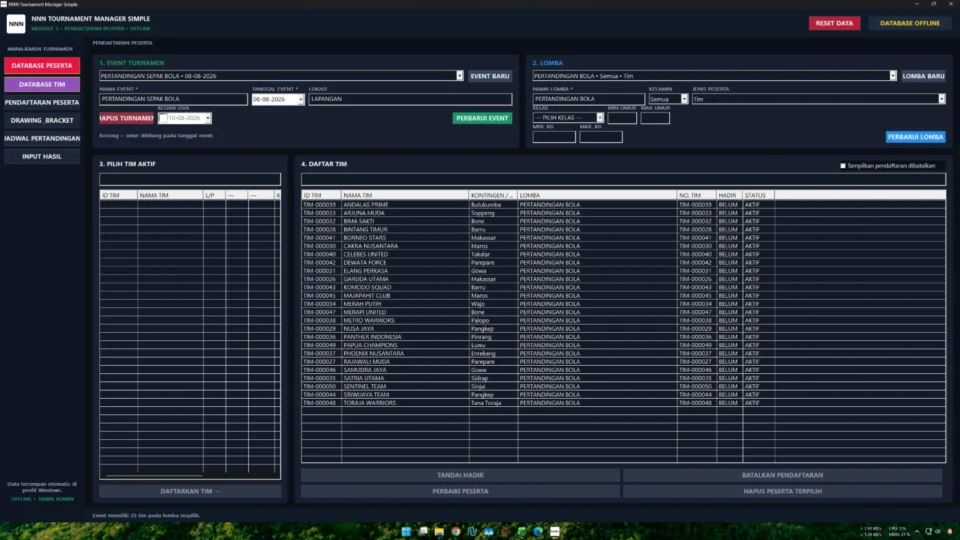960x540 pixels.
Task: Click the Max Umur input box
Action: click(655, 118)
